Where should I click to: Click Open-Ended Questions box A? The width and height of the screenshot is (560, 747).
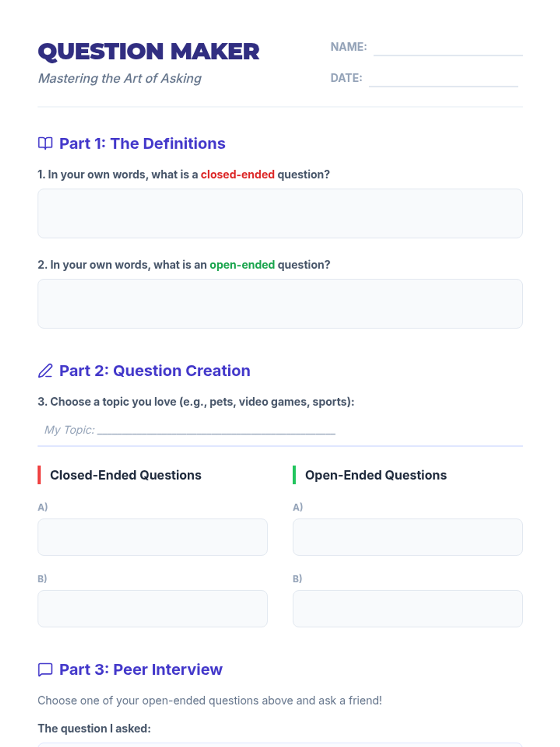tap(407, 537)
